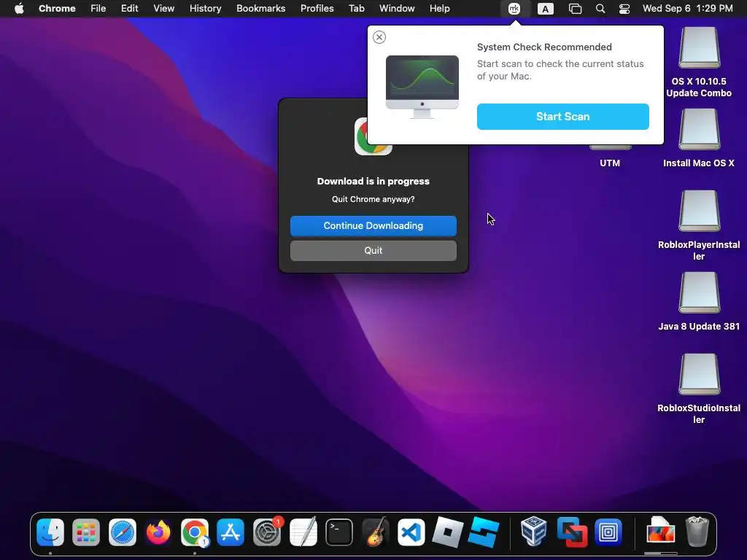747x560 pixels.
Task: Open Finder from the Dock
Action: [50, 532]
